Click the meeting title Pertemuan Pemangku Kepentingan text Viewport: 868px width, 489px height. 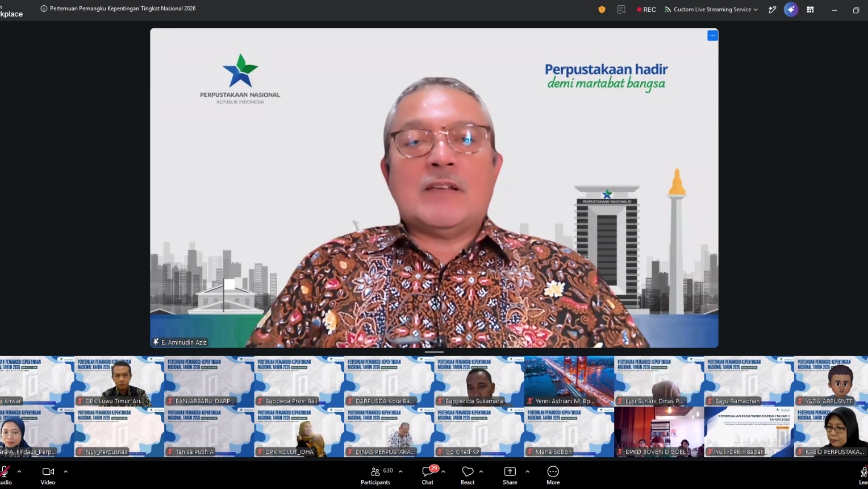pos(123,9)
